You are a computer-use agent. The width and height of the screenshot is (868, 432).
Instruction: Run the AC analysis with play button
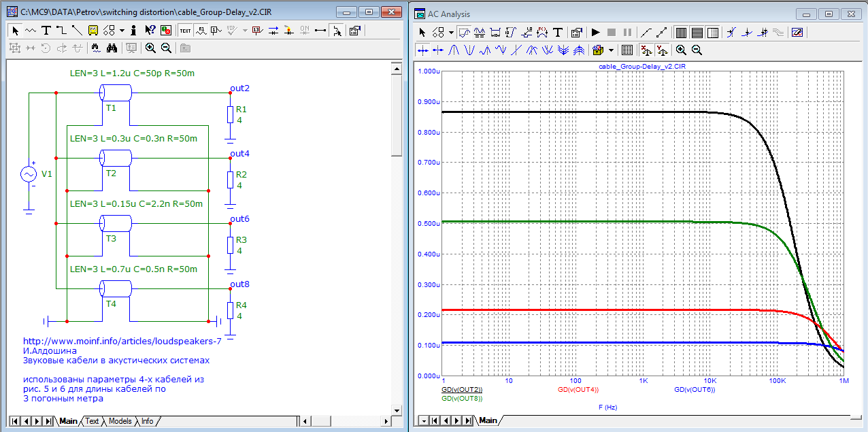595,32
